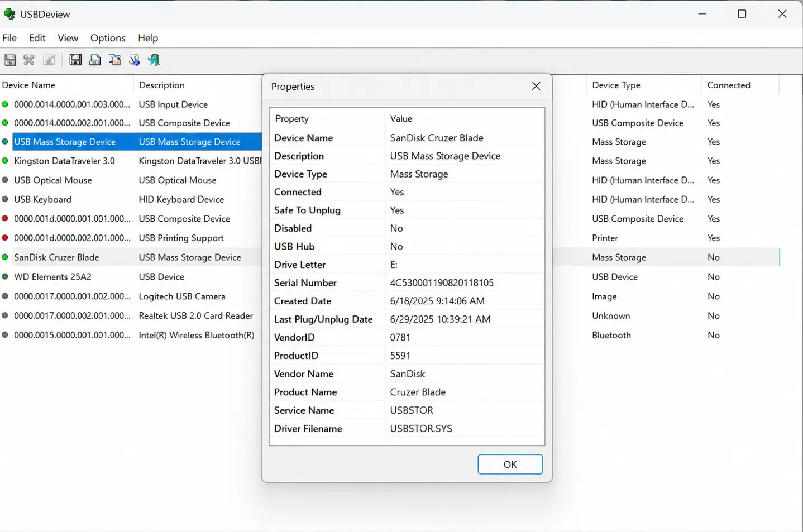Sort by Device Name column header

66,85
